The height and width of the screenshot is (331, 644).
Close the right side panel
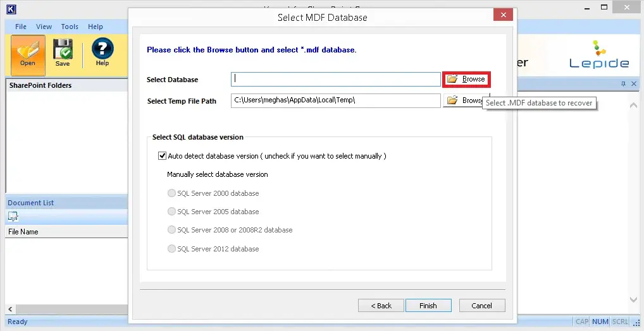point(634,83)
